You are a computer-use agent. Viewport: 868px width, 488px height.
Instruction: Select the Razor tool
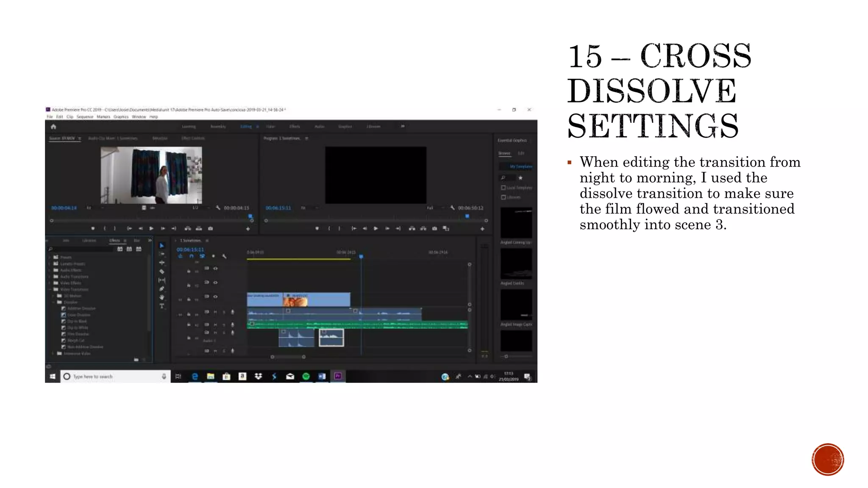click(161, 272)
